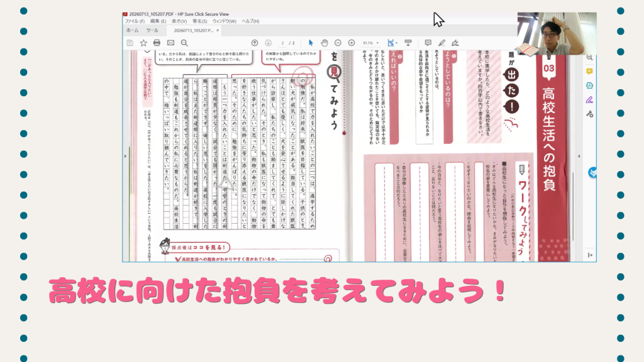The image size is (644, 362).
Task: Open the ファイル menu
Action: click(135, 21)
